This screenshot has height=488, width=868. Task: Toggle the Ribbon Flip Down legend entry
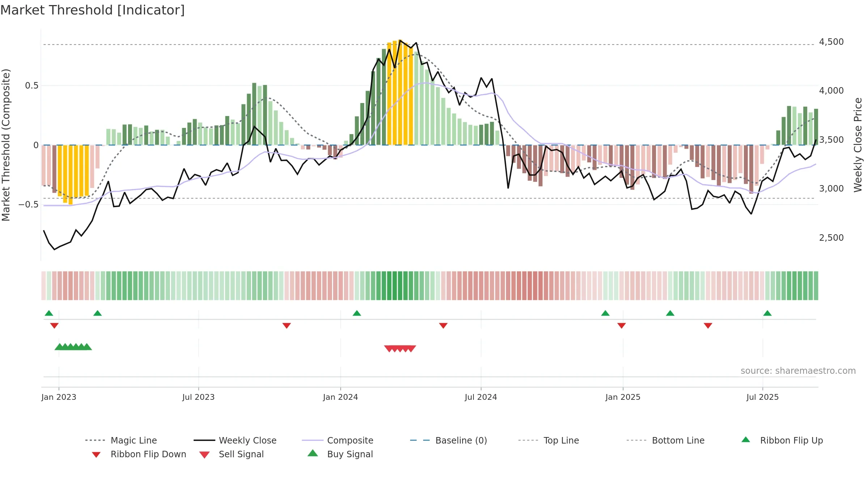coord(139,454)
